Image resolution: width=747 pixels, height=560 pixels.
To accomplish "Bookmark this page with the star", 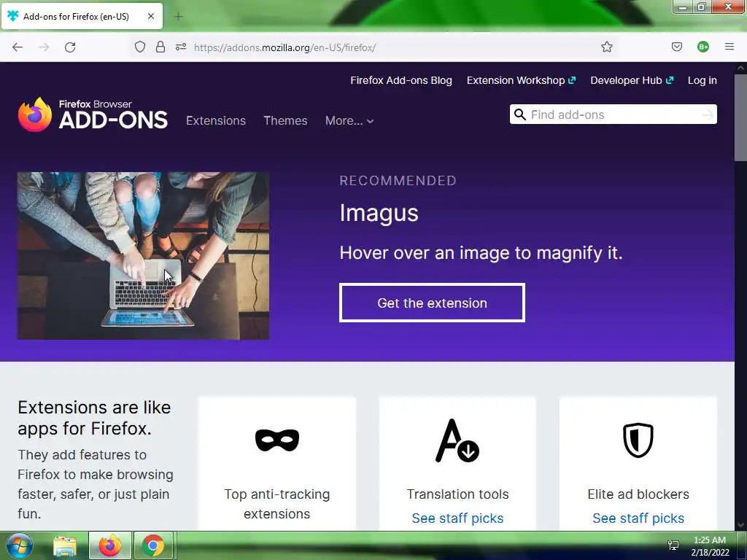I will 606,47.
